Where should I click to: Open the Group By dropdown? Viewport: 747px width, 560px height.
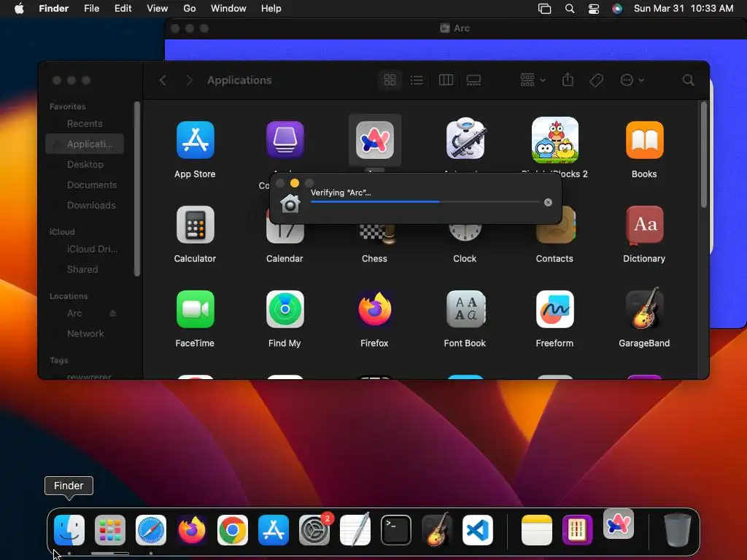[533, 80]
